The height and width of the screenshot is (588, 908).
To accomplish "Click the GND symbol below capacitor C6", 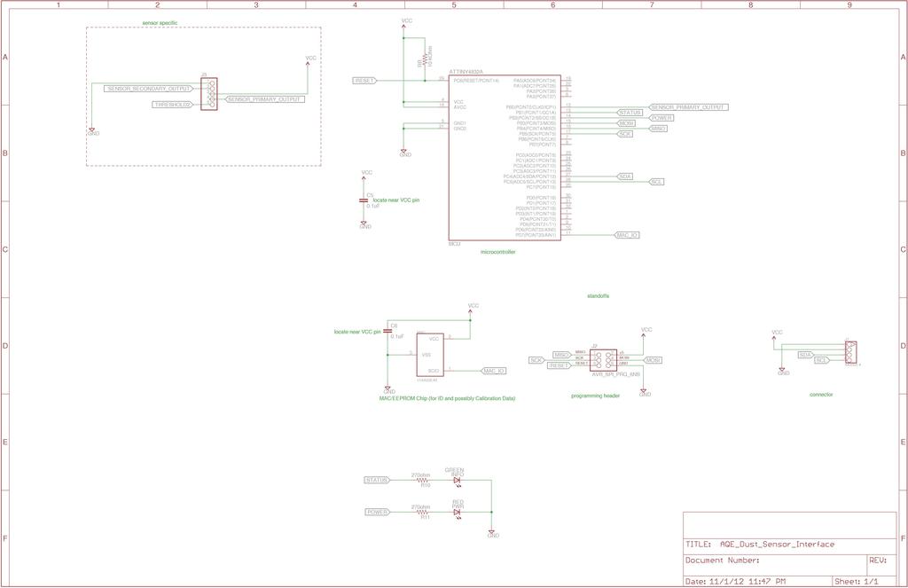I will (389, 390).
